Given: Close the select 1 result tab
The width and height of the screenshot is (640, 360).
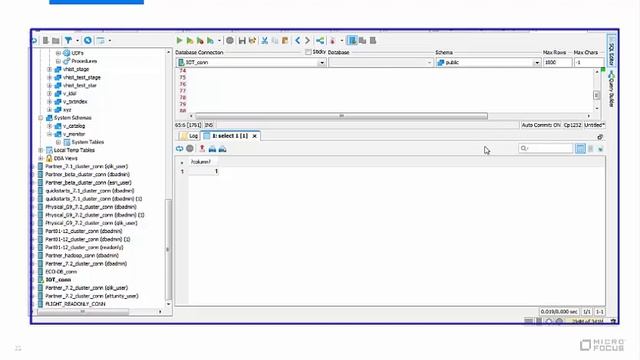Looking at the screenshot, I should tap(254, 136).
